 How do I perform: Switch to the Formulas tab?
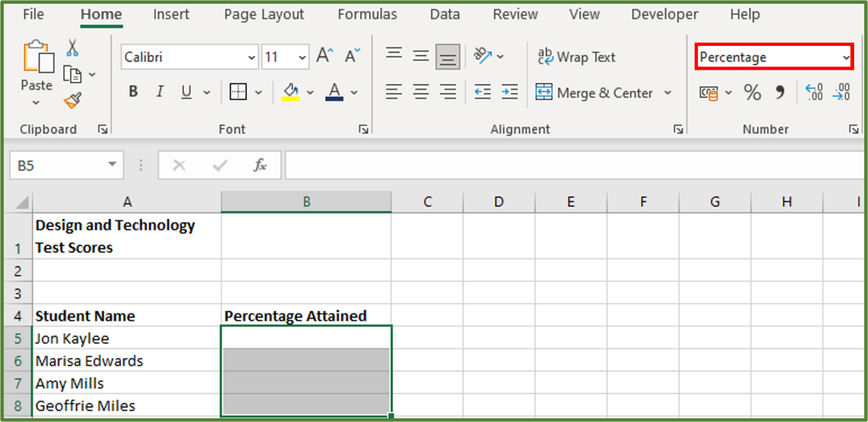click(x=367, y=14)
